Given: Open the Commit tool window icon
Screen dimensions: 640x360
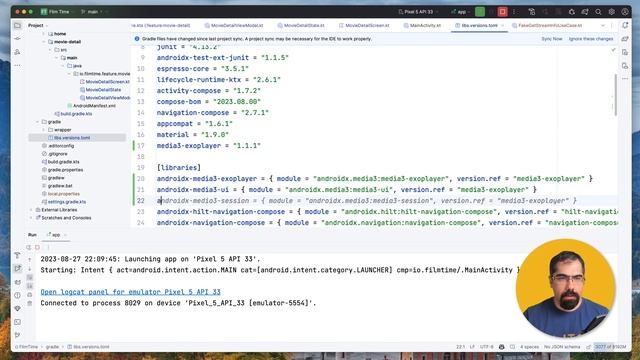Looking at the screenshot, I should (x=18, y=38).
